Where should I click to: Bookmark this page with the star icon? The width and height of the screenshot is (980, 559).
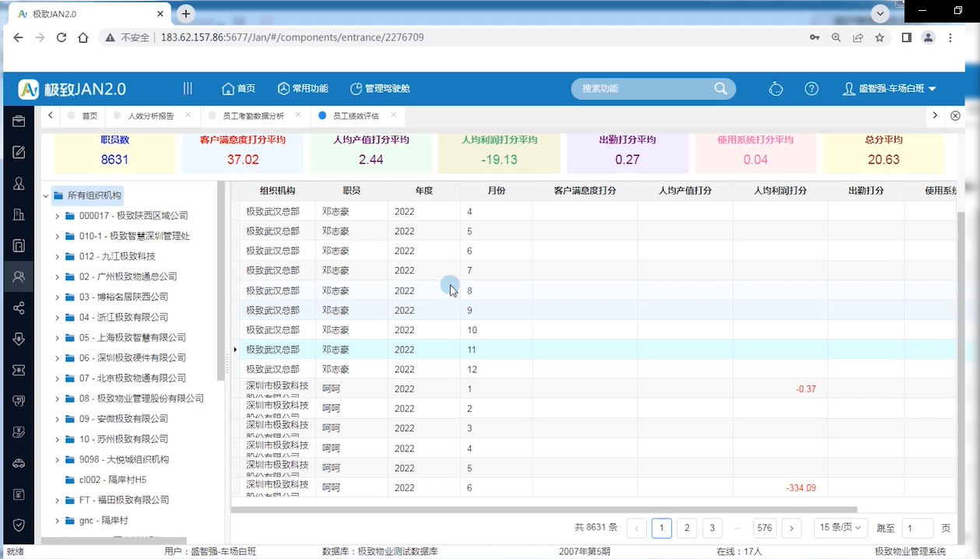point(880,37)
